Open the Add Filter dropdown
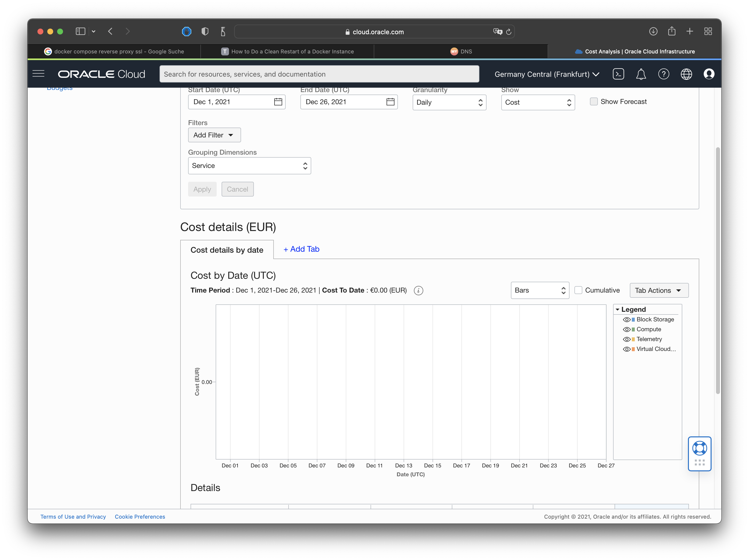Image resolution: width=749 pixels, height=560 pixels. click(x=214, y=135)
